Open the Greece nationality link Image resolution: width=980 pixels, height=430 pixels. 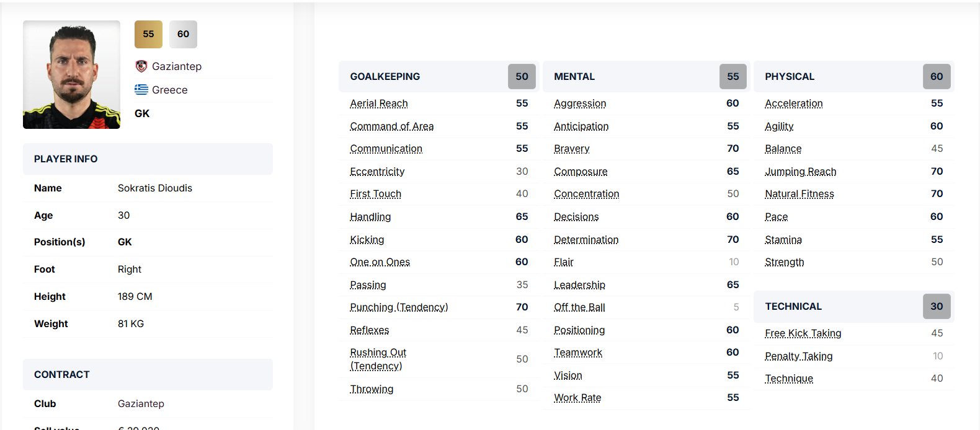coord(169,90)
